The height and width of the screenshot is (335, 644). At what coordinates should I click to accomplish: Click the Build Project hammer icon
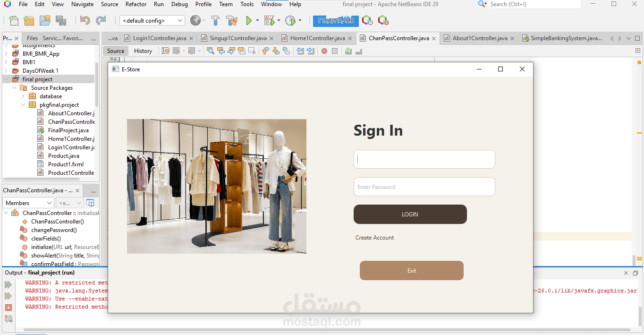[215, 21]
